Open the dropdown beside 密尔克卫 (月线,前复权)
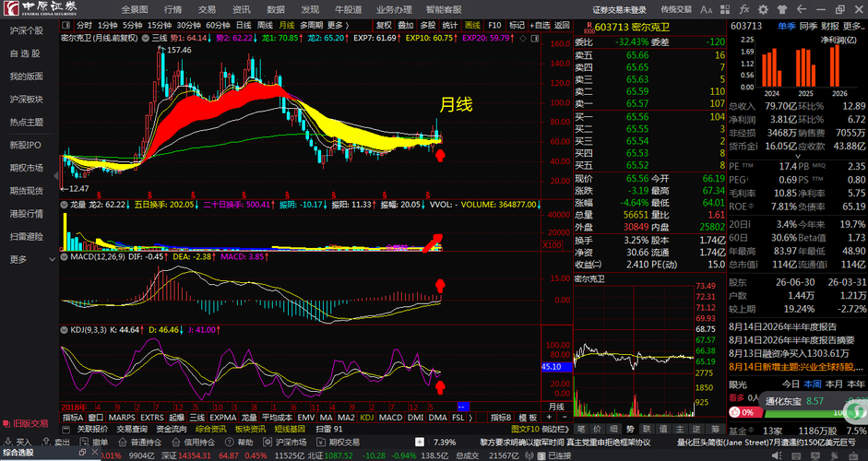 click(146, 38)
